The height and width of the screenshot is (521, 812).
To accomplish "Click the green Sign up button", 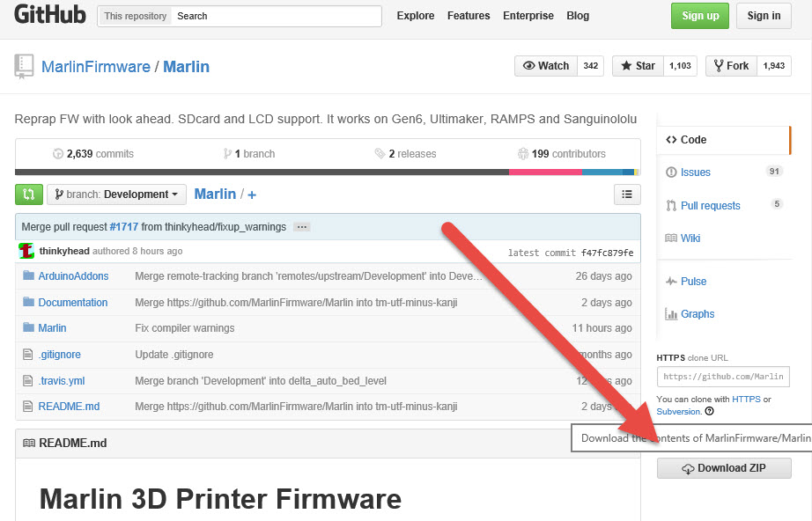I will (700, 16).
